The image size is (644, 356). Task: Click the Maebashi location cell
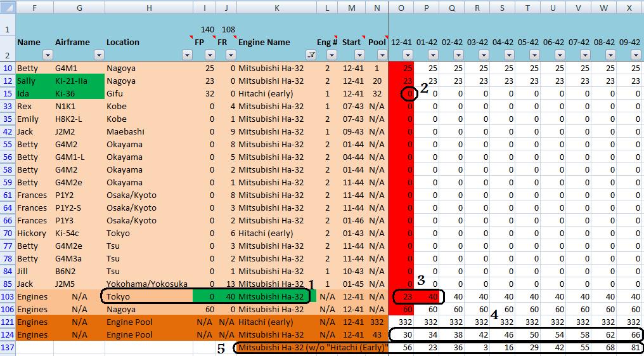pyautogui.click(x=149, y=131)
